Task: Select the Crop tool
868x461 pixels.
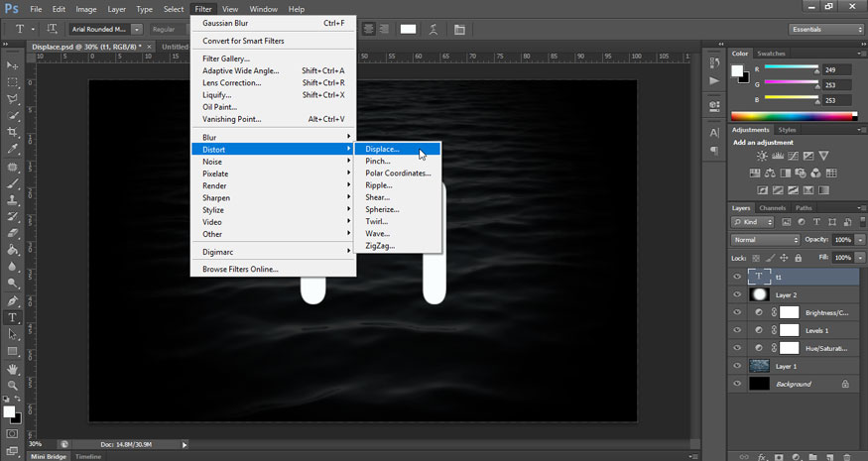Action: [x=13, y=133]
